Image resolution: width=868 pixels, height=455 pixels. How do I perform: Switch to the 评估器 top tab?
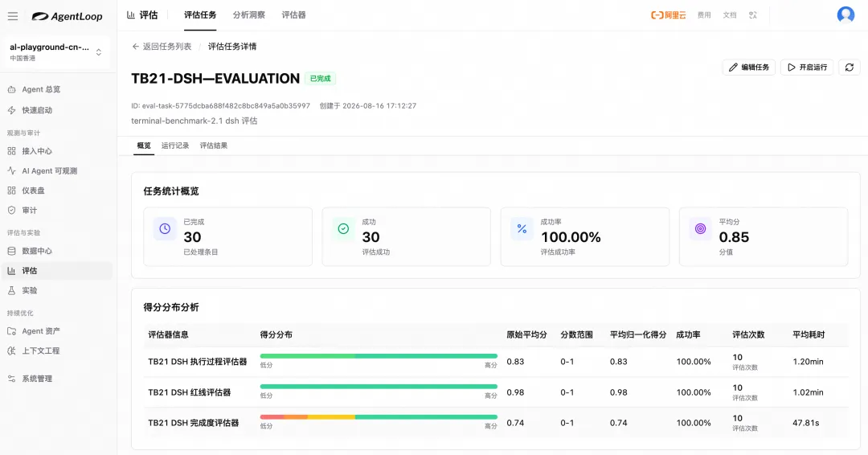pos(293,15)
